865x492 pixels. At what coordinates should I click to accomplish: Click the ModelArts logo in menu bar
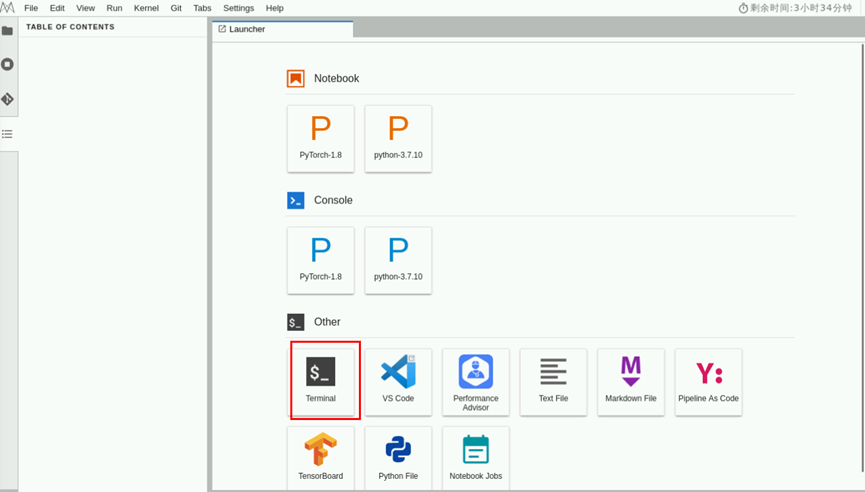click(x=7, y=8)
